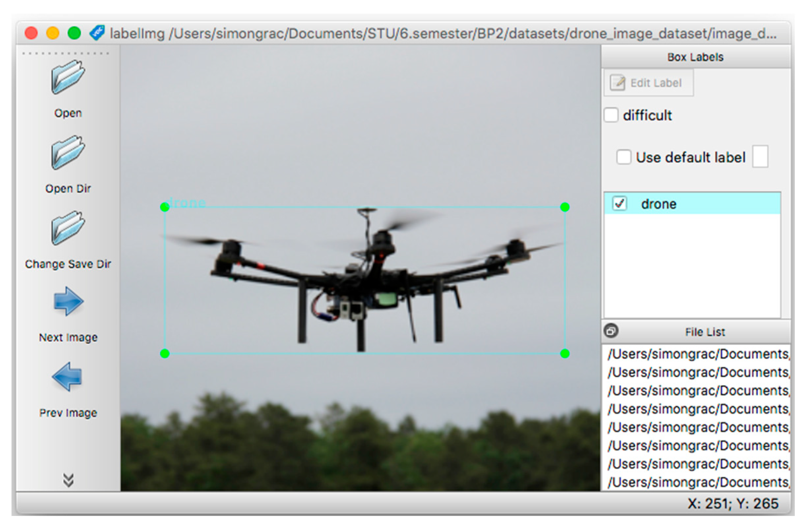This screenshot has width=812, height=532.
Task: Go to Prev Image arrow
Action: pos(68,377)
